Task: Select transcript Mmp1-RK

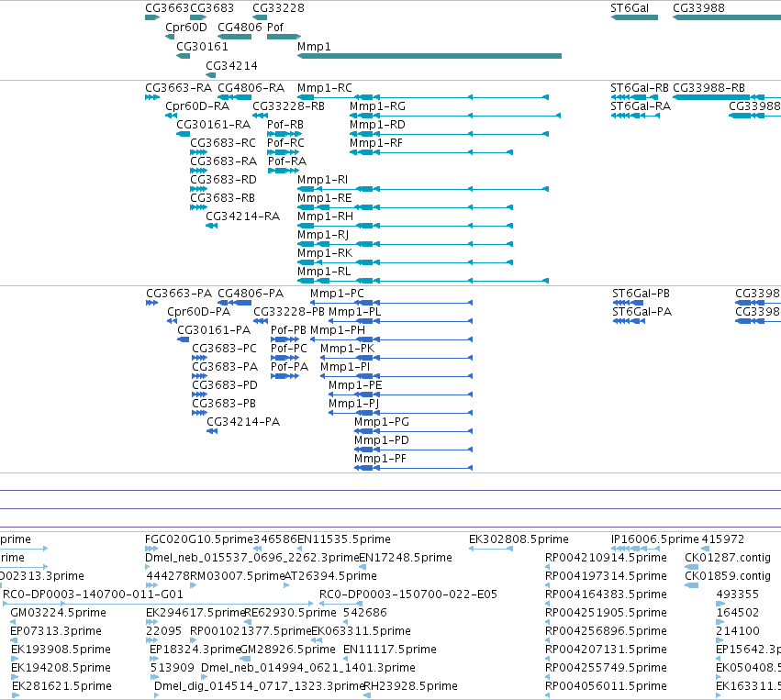Action: click(x=405, y=262)
